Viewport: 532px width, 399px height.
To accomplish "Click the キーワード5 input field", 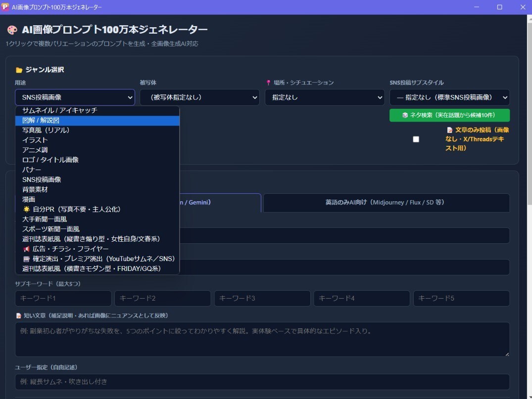I will pos(461,298).
